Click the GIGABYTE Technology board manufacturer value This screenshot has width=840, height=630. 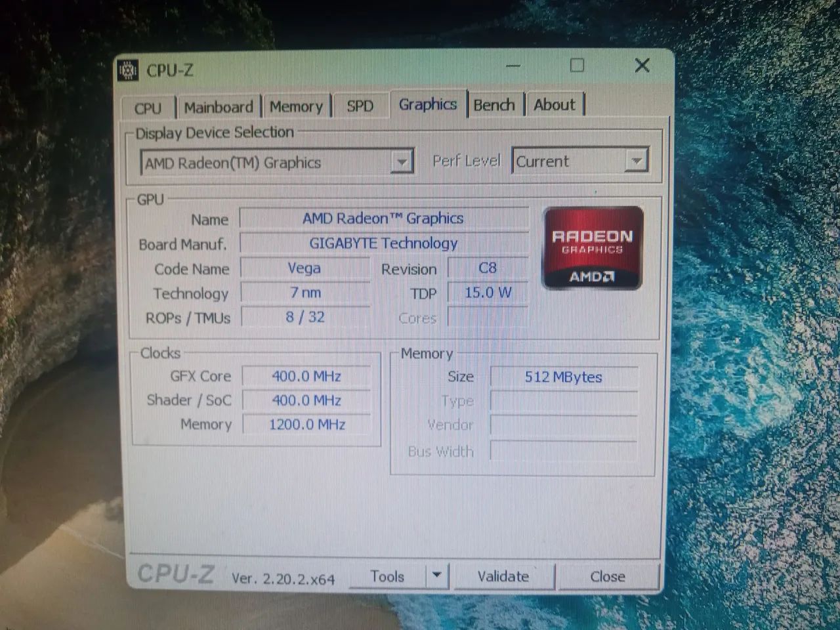point(383,243)
